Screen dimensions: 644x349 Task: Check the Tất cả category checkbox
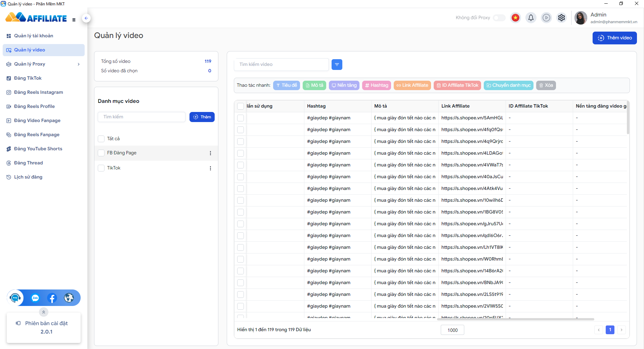point(101,139)
